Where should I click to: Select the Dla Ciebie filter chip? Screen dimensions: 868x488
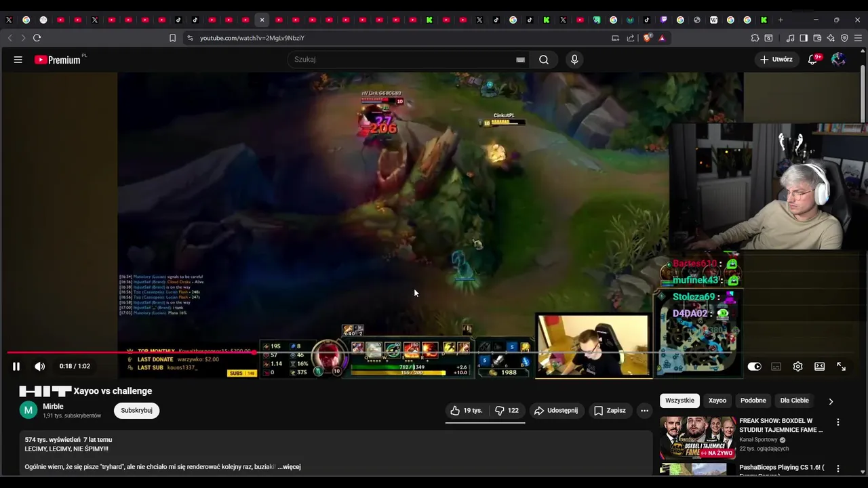794,401
